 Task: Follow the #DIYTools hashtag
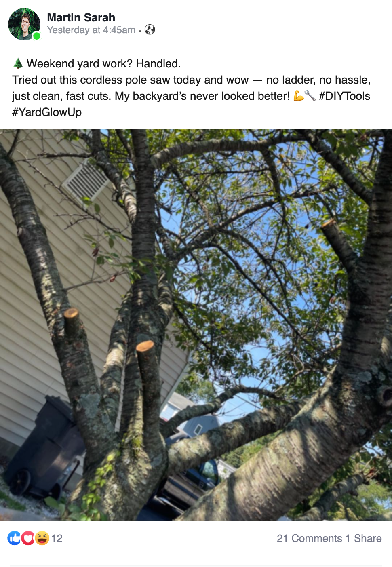(x=344, y=96)
